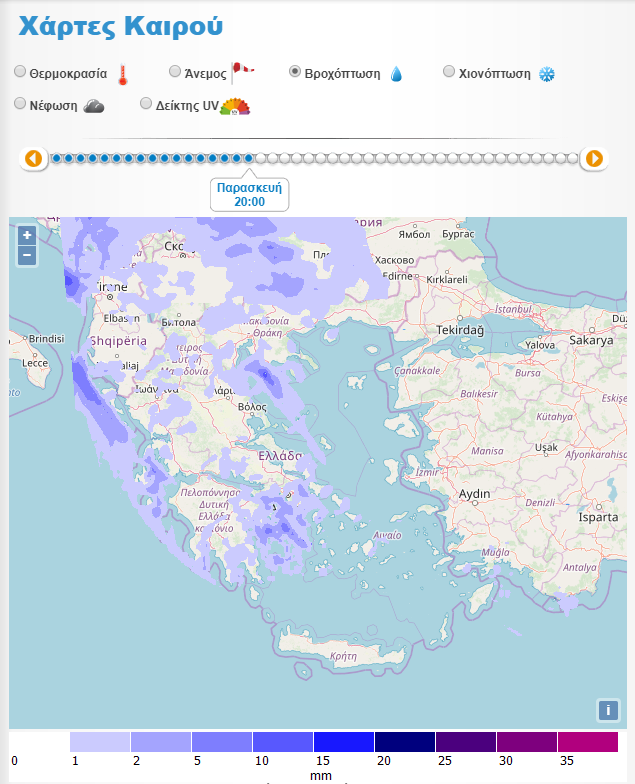Select the Νέφωση radio button
The image size is (635, 784).
[20, 104]
